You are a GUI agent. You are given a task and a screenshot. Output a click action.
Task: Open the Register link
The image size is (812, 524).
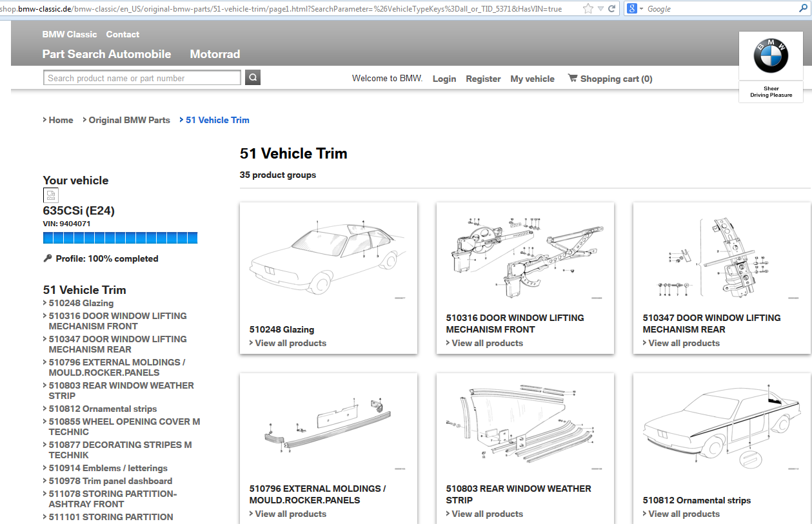(483, 79)
